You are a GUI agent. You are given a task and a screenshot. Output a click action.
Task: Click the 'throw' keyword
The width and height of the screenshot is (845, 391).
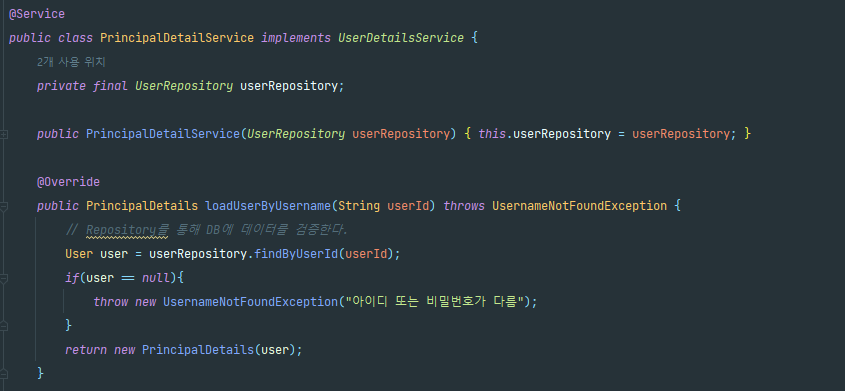[x=110, y=302]
